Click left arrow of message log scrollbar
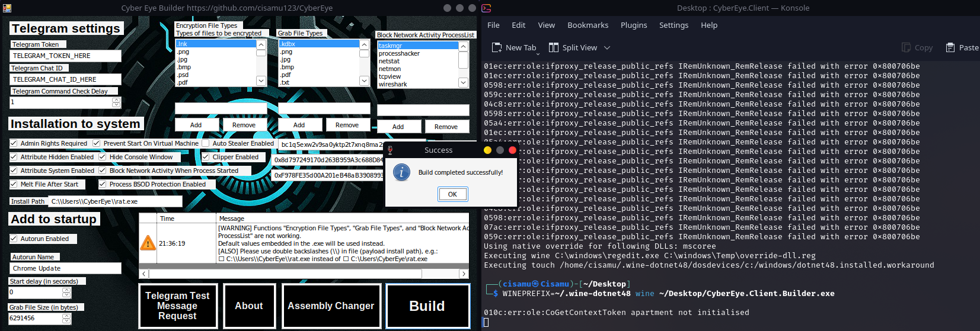This screenshot has height=331, width=980. point(143,274)
